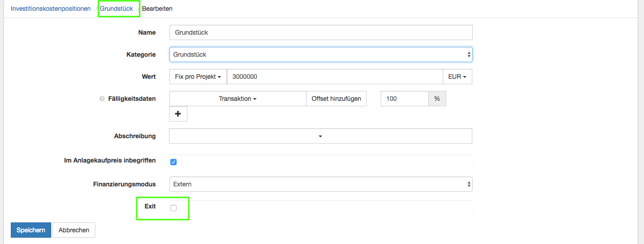
Task: Select the percentage field showing 100
Action: tap(404, 99)
